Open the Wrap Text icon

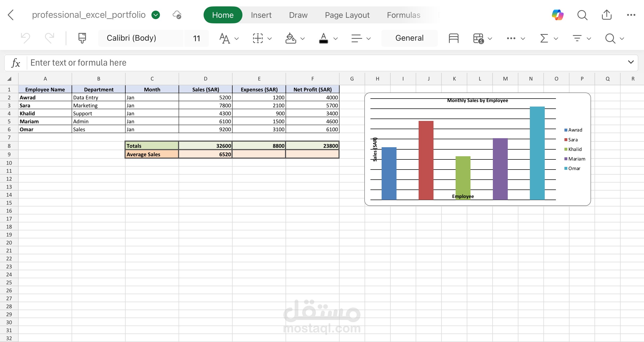[x=453, y=38]
